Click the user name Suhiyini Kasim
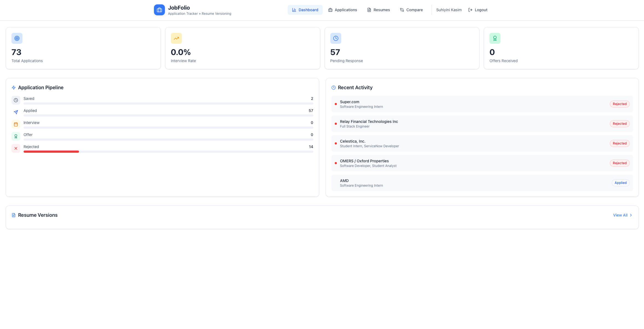 point(449,10)
